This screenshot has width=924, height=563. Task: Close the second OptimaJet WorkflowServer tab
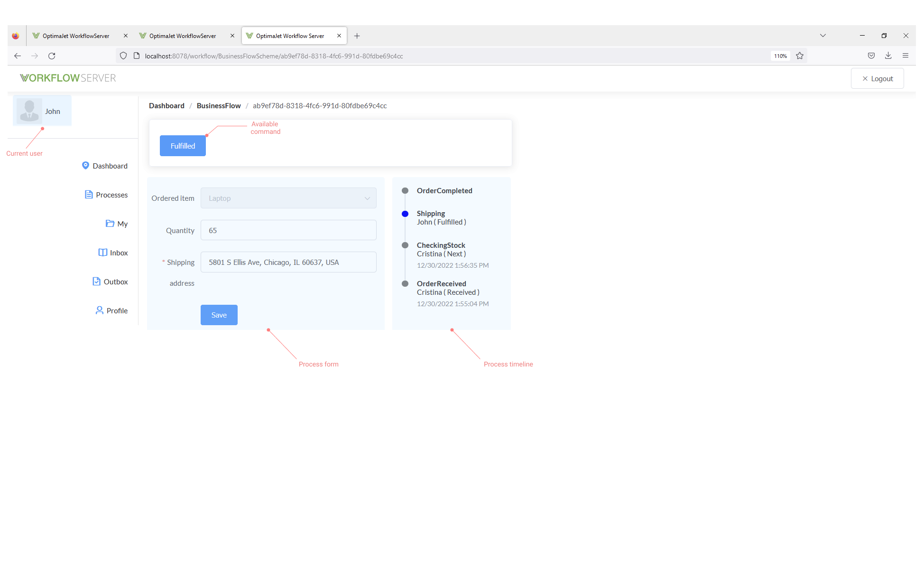click(x=232, y=36)
